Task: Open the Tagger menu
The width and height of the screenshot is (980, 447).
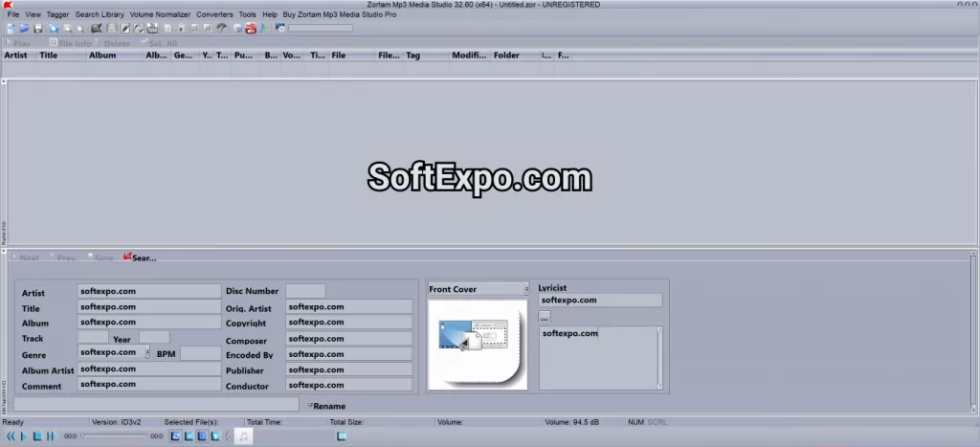Action: coord(57,14)
